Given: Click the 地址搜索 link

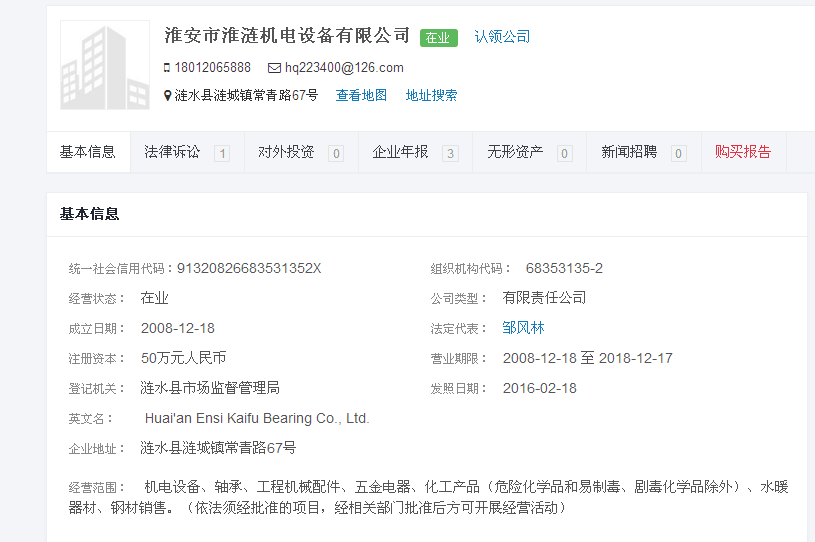Looking at the screenshot, I should [x=431, y=96].
